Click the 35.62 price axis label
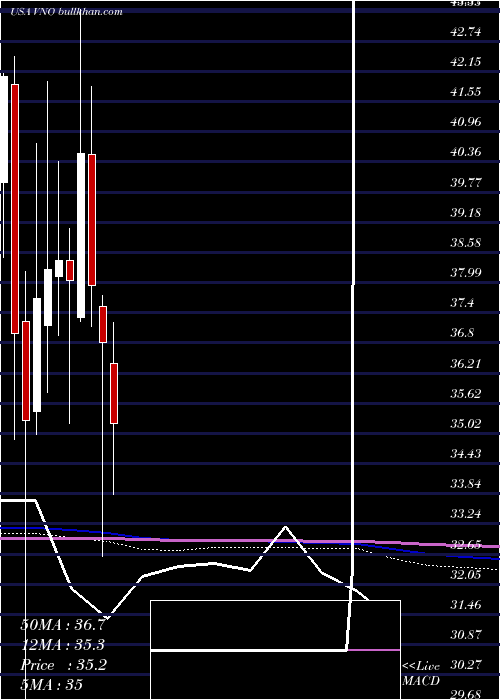 (x=466, y=393)
